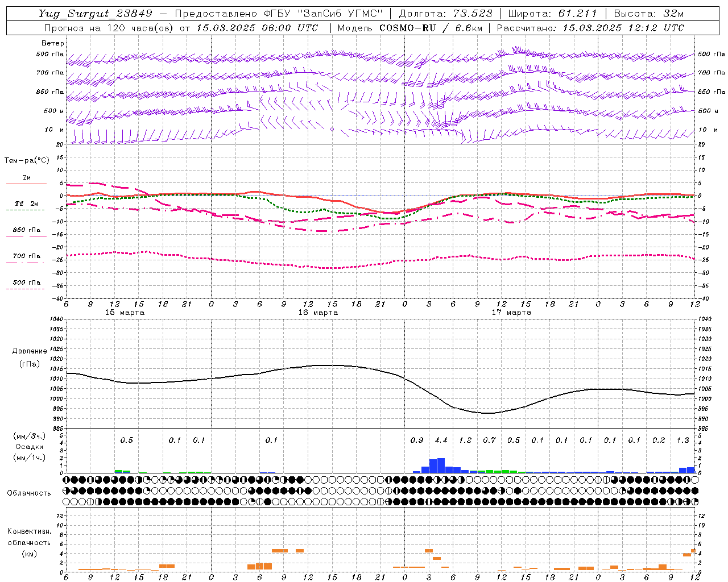Click the 'Ветер' wind panel label
728x582 pixels.
(53, 43)
